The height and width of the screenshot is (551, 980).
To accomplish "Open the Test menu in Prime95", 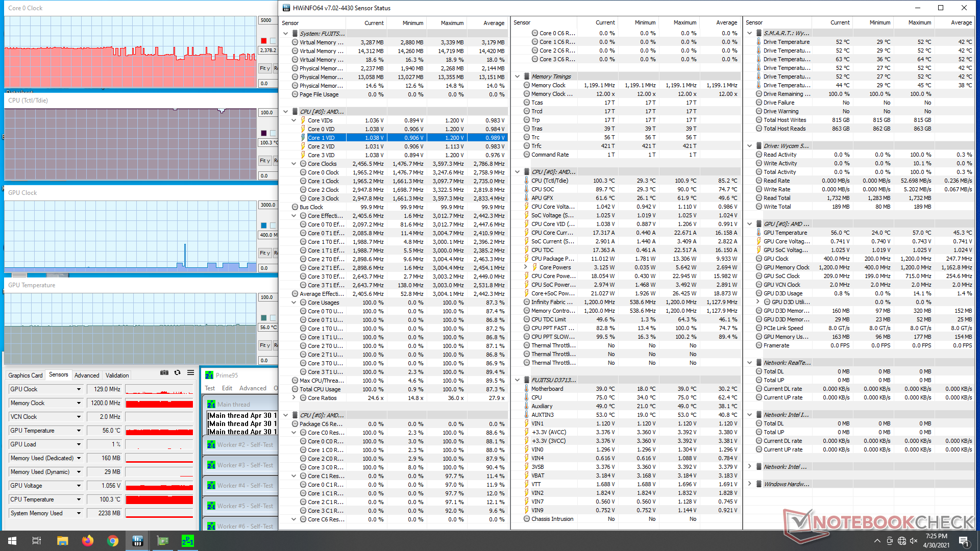I will tap(210, 388).
